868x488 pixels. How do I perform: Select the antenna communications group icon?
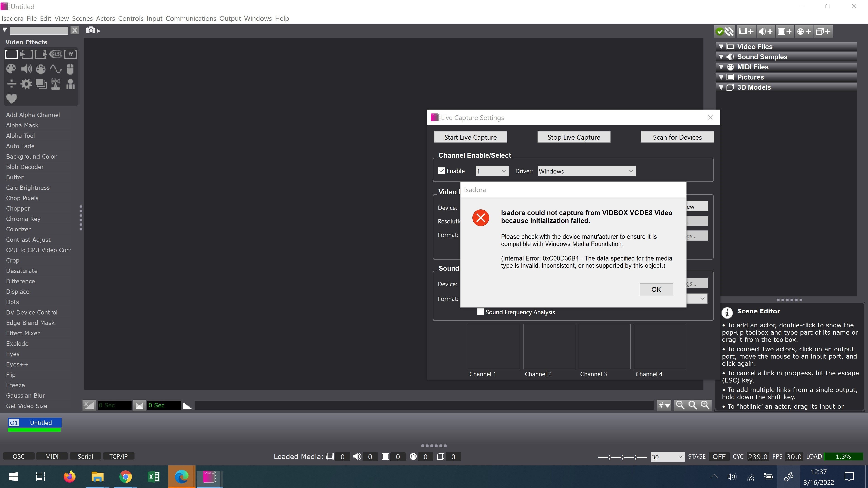pos(56,84)
